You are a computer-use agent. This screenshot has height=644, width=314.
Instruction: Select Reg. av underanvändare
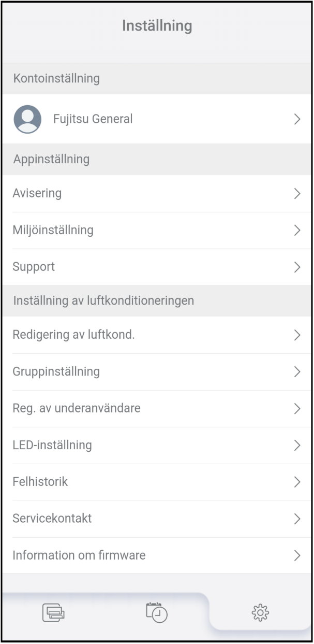pyautogui.click(x=77, y=409)
